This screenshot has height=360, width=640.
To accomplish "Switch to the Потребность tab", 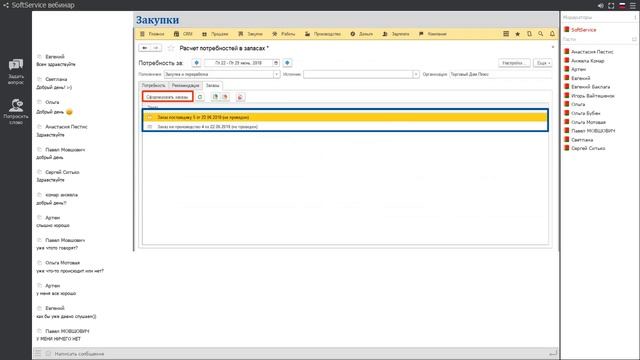I will click(x=153, y=85).
